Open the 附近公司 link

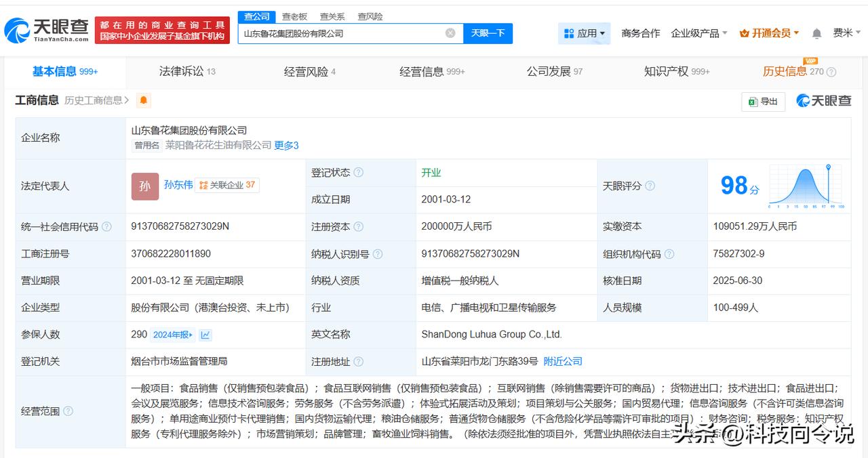tap(563, 362)
